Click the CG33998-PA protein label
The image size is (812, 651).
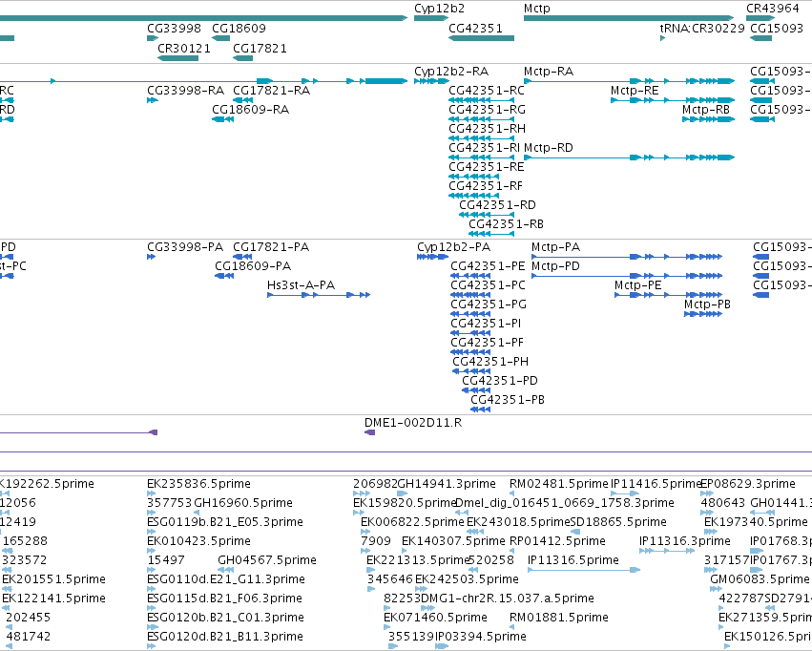pos(185,247)
